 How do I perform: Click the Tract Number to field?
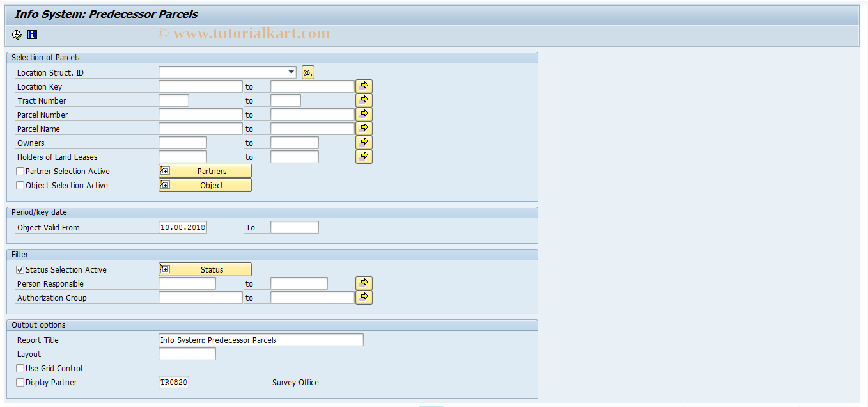coord(286,100)
